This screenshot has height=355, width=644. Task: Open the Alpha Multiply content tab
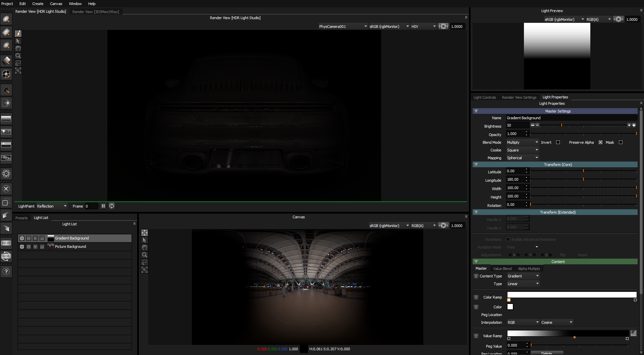(529, 269)
